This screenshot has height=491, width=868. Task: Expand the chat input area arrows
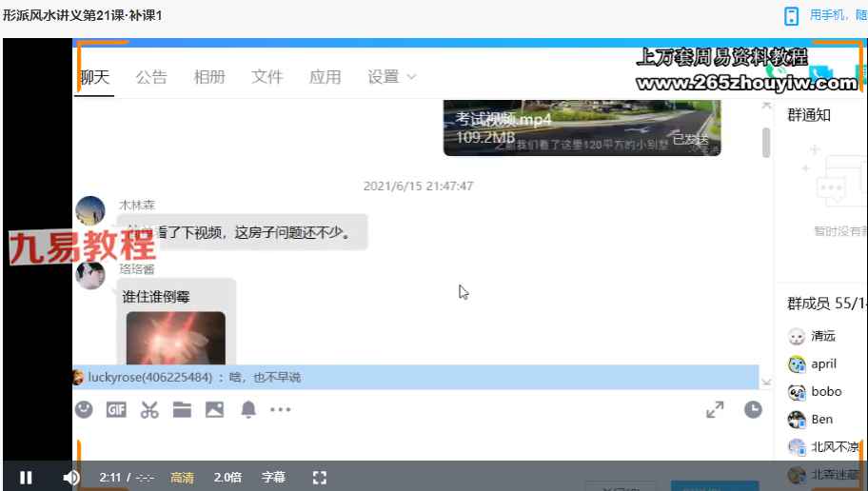(715, 410)
